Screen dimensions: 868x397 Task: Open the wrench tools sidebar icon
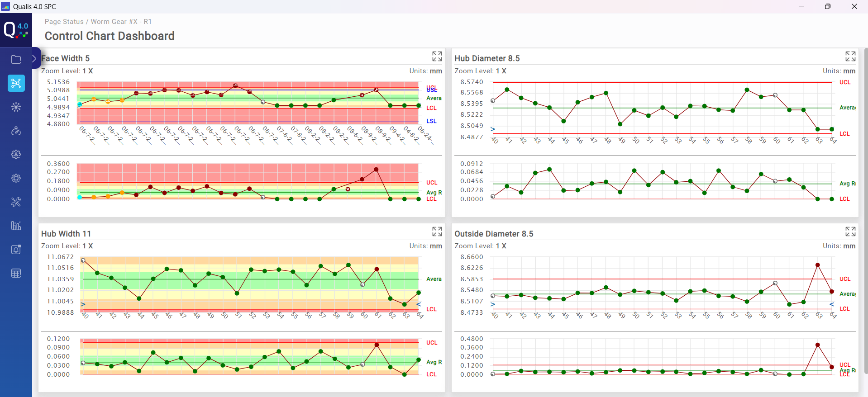(16, 202)
